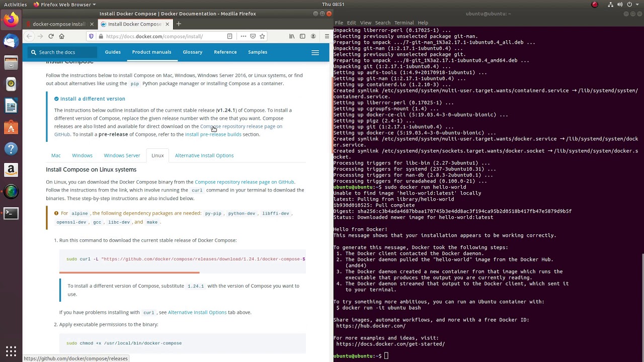The height and width of the screenshot is (362, 644).
Task: Open the Amazon dock icon
Action: click(11, 170)
